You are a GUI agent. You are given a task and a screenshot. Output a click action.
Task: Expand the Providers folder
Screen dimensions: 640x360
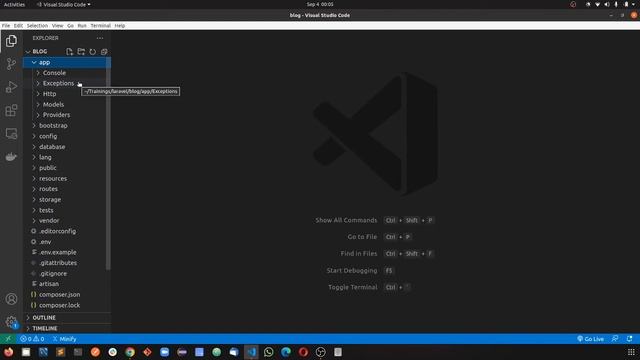[x=66, y=115]
